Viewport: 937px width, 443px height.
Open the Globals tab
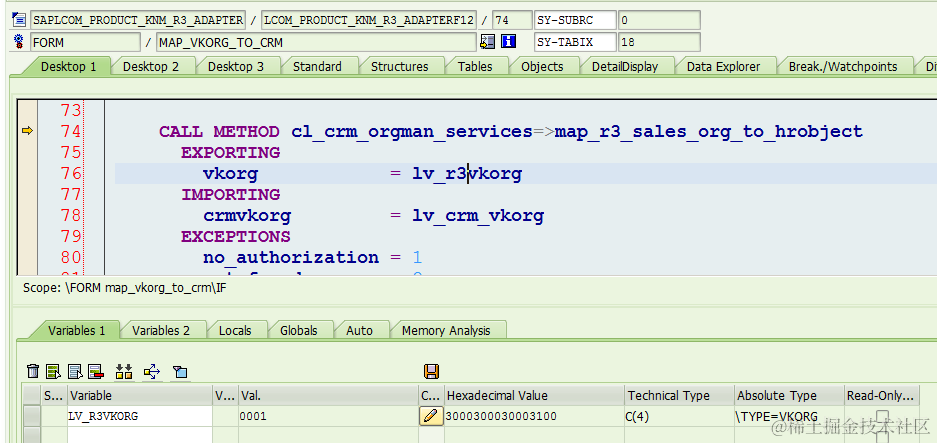point(298,330)
